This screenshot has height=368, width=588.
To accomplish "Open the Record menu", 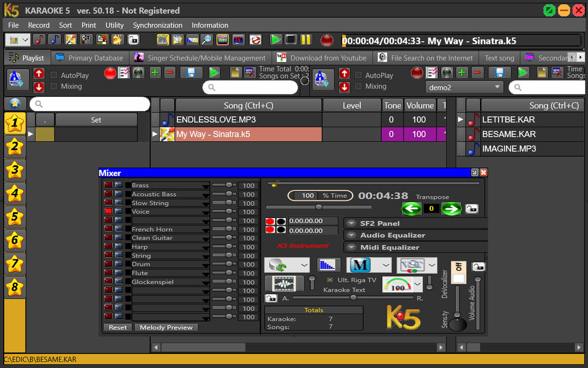I will point(38,25).
